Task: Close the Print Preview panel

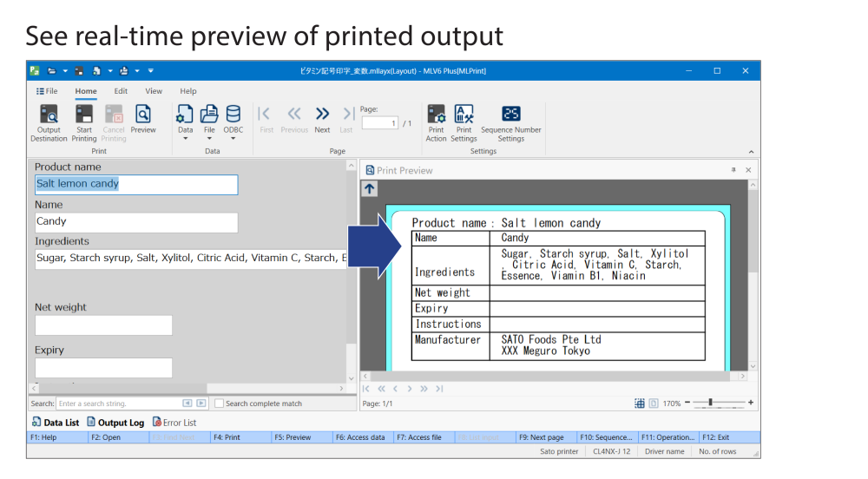Action: 748,170
